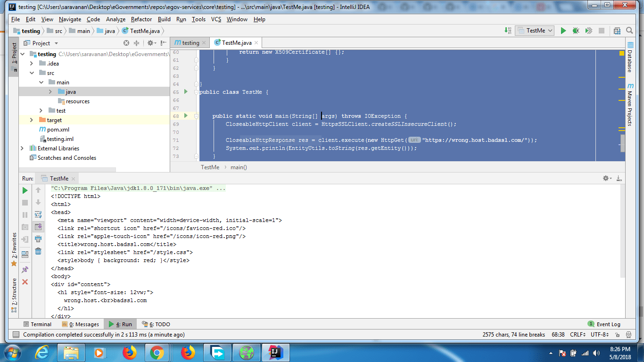Launch Chrome from Windows taskbar
Screen dimensions: 644x362
coord(157,352)
